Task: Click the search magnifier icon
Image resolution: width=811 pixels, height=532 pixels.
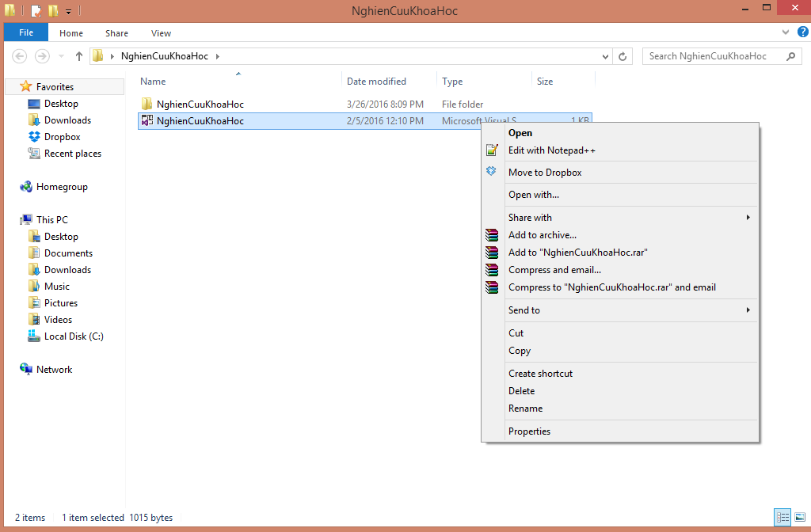Action: coord(790,56)
